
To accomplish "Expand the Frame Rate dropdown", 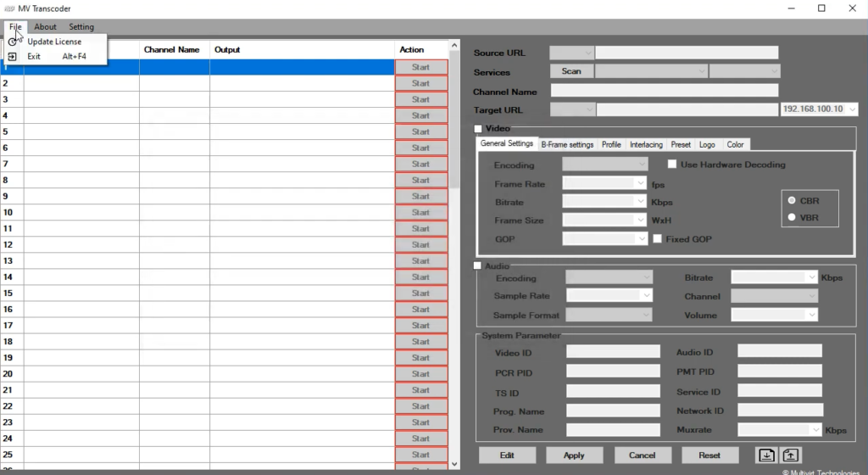I will 641,183.
